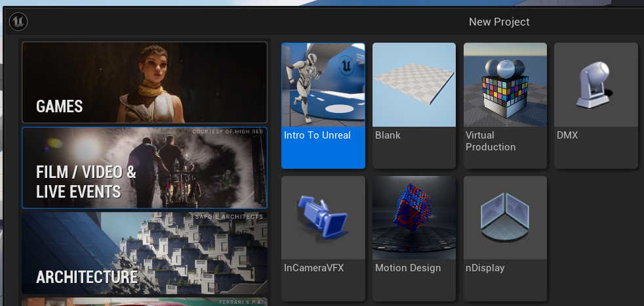Click the Unreal Engine logo icon
The height and width of the screenshot is (306, 644).
coord(18,22)
